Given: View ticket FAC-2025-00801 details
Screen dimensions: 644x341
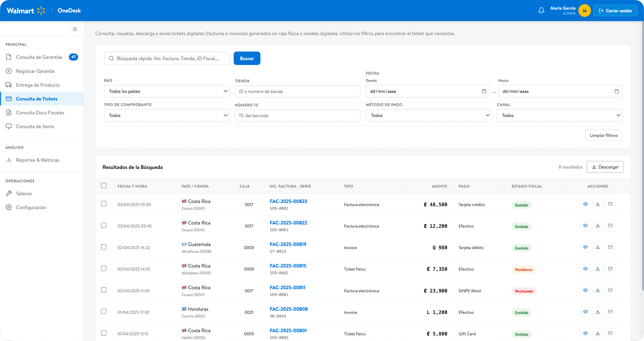Looking at the screenshot, I should (x=585, y=333).
